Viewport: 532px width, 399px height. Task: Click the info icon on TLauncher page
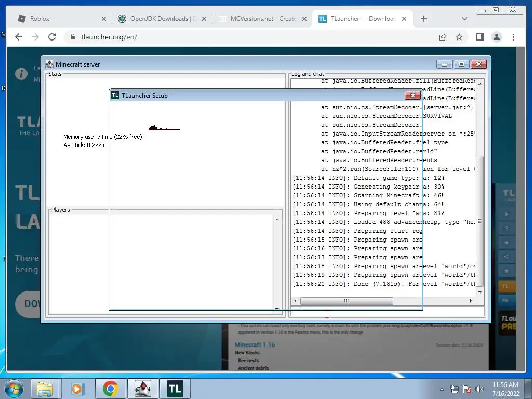coord(21,74)
